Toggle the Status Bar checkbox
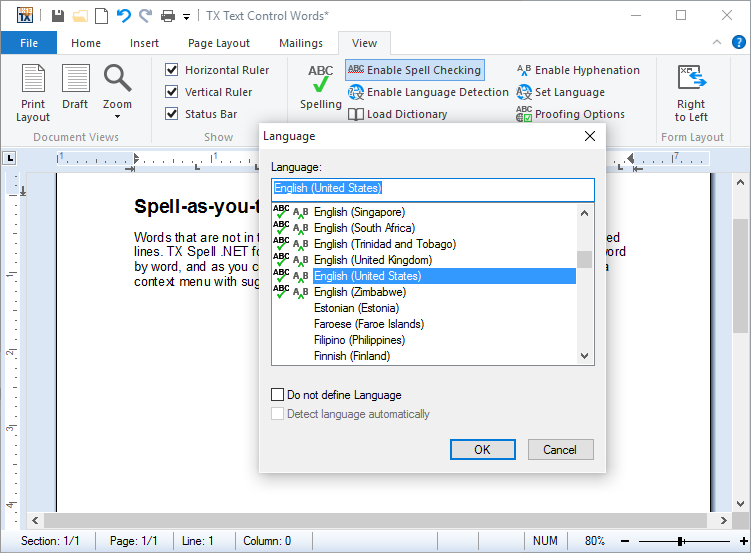 172,114
